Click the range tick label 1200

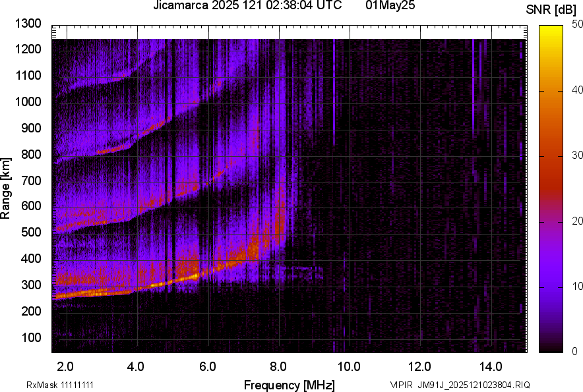click(x=28, y=49)
